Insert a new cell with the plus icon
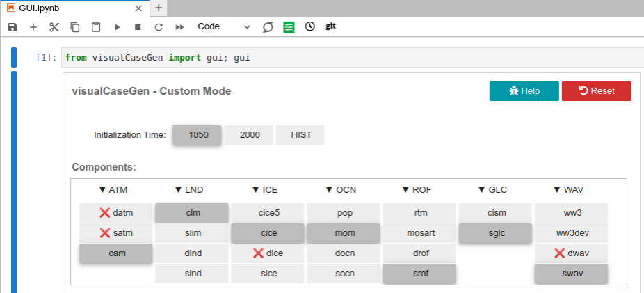 click(x=33, y=26)
